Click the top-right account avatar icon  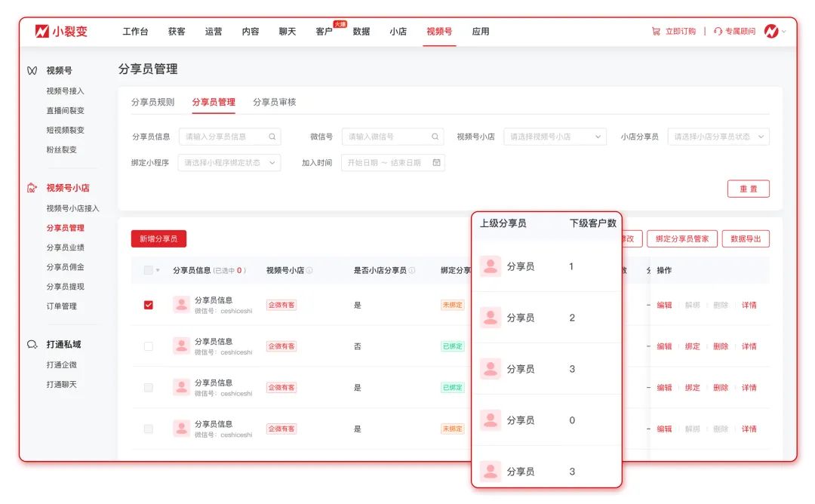(x=771, y=31)
